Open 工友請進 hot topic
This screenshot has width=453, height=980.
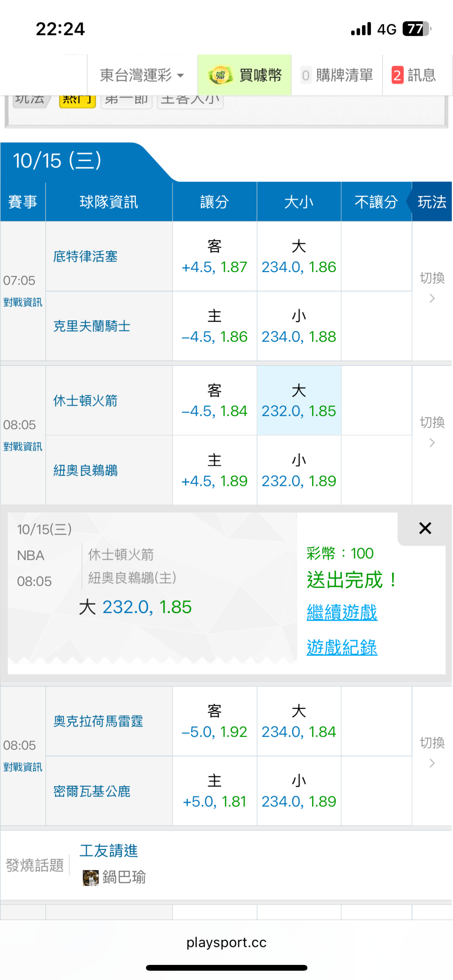(109, 851)
